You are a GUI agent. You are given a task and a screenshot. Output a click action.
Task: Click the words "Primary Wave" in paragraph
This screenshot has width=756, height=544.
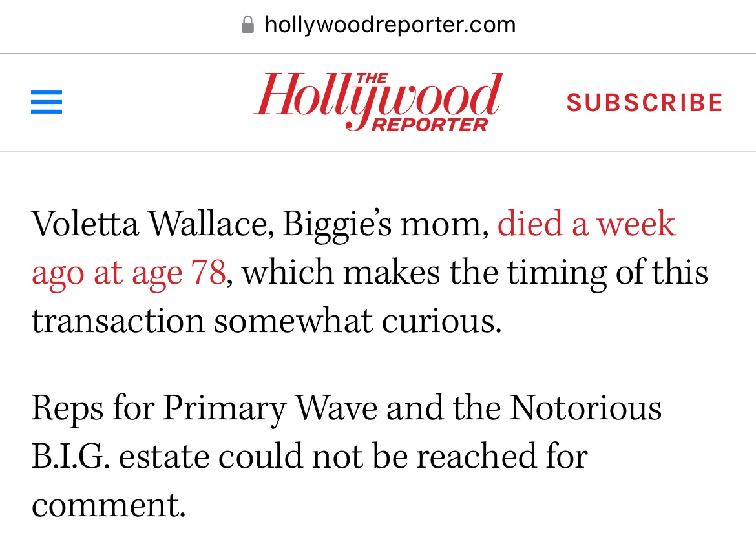270,409
